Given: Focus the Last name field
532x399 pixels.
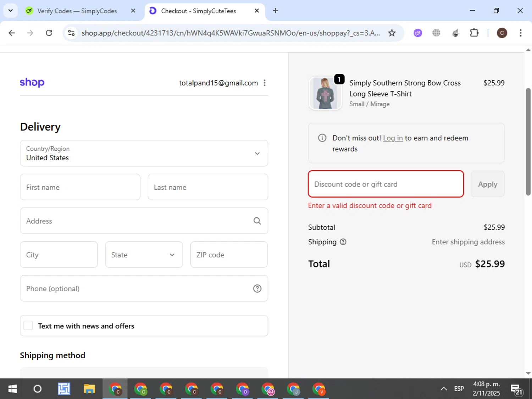Looking at the screenshot, I should pos(208,187).
